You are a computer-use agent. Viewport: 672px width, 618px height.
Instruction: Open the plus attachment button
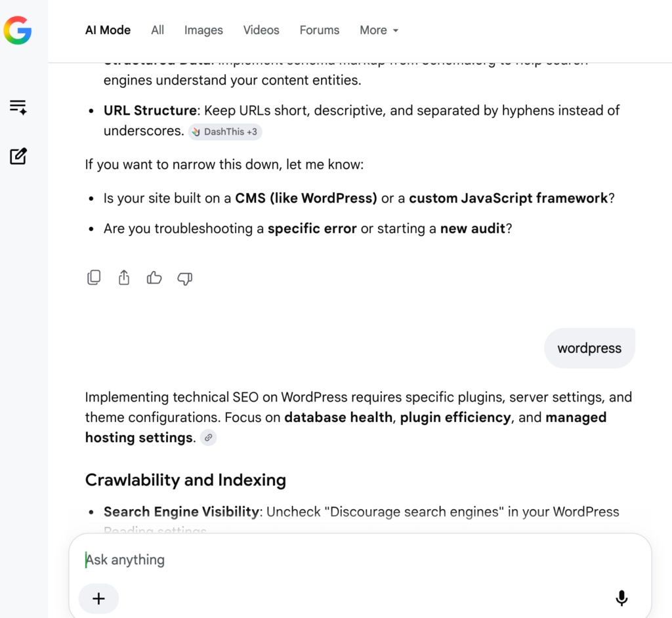pos(98,598)
